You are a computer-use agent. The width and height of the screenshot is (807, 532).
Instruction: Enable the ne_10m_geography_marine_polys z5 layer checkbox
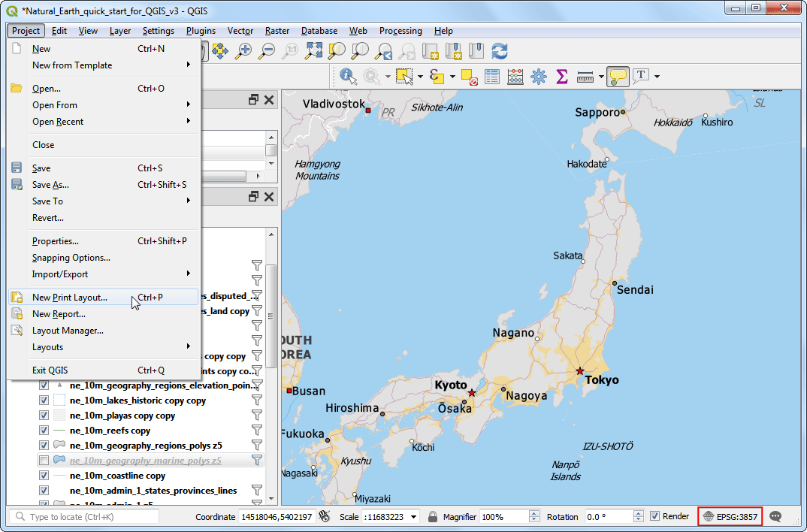(x=44, y=461)
